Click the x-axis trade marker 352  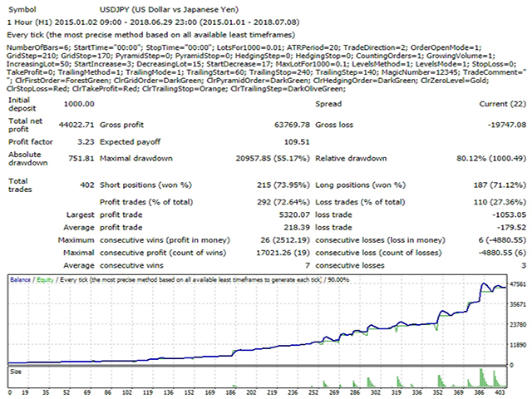(439, 392)
